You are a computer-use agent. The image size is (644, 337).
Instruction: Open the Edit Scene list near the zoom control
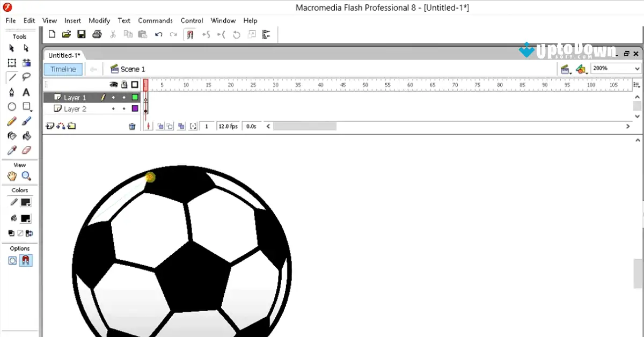566,69
